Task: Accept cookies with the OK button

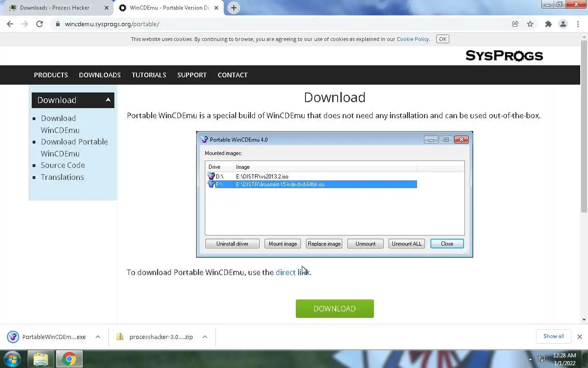Action: coord(443,39)
